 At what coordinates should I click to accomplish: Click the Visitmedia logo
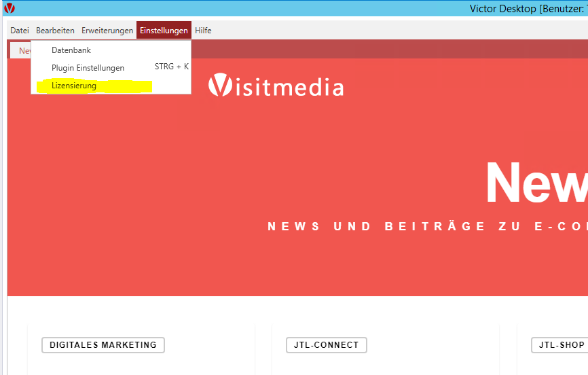[x=276, y=85]
